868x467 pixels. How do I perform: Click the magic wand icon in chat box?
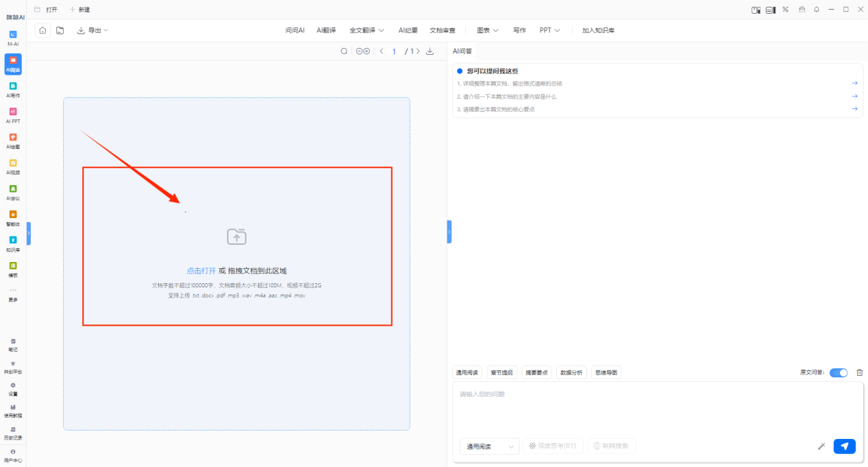821,446
